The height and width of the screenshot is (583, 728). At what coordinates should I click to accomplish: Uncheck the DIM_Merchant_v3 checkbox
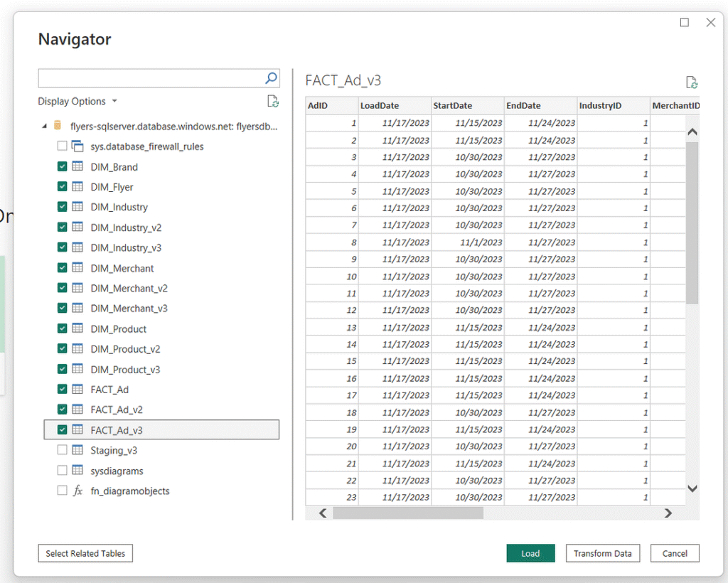(63, 308)
